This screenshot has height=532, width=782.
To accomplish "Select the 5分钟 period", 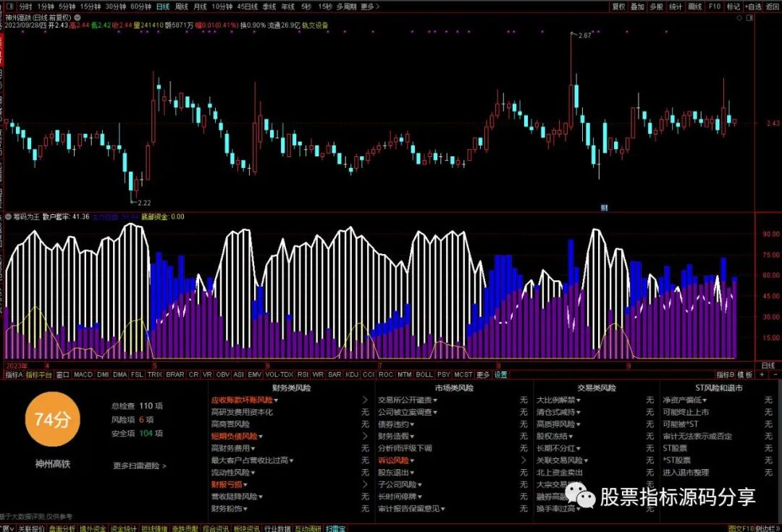I will click(x=67, y=7).
